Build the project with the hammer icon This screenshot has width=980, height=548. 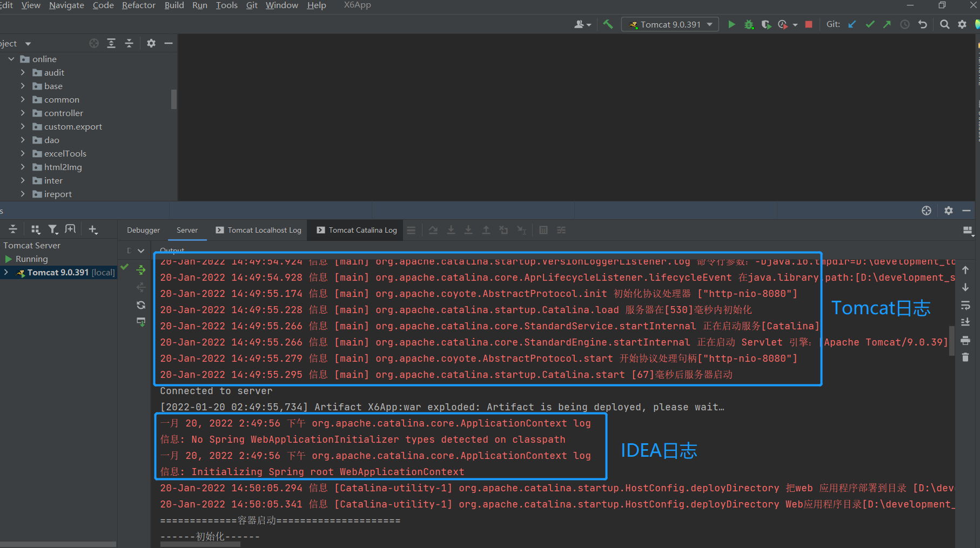point(608,24)
